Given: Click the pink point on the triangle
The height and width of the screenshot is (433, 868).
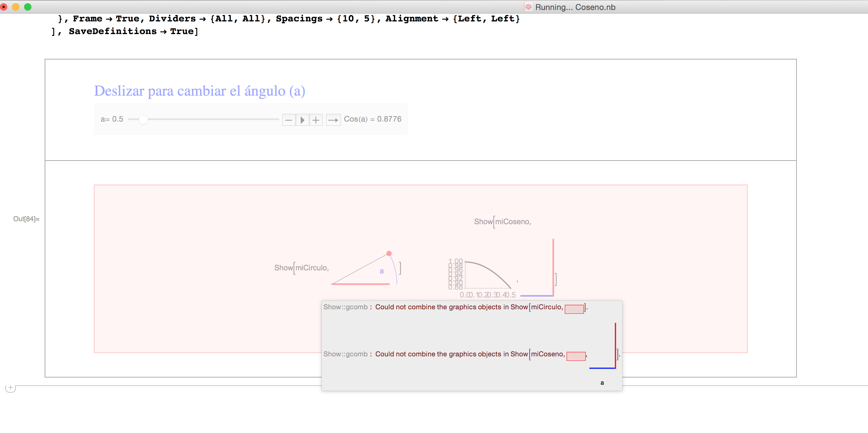Looking at the screenshot, I should [389, 253].
